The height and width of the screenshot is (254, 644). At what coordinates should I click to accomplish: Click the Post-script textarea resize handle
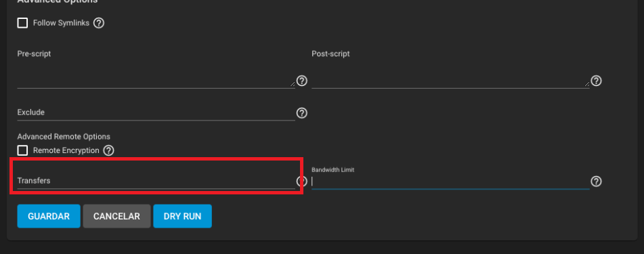click(587, 83)
